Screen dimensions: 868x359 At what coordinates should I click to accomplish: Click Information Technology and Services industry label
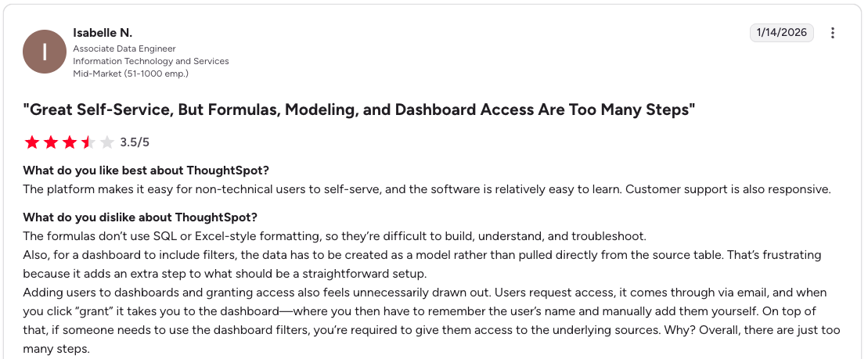(151, 61)
